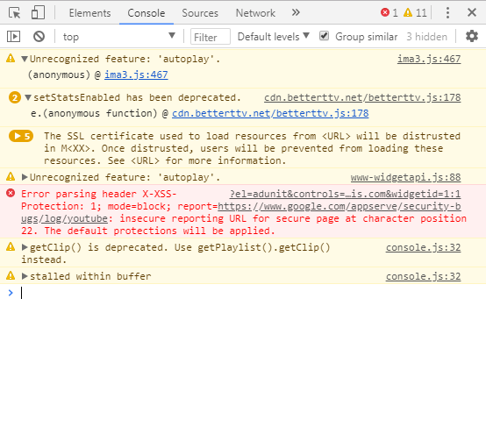Open the underlined betterttv.js:178 source link

(362, 97)
